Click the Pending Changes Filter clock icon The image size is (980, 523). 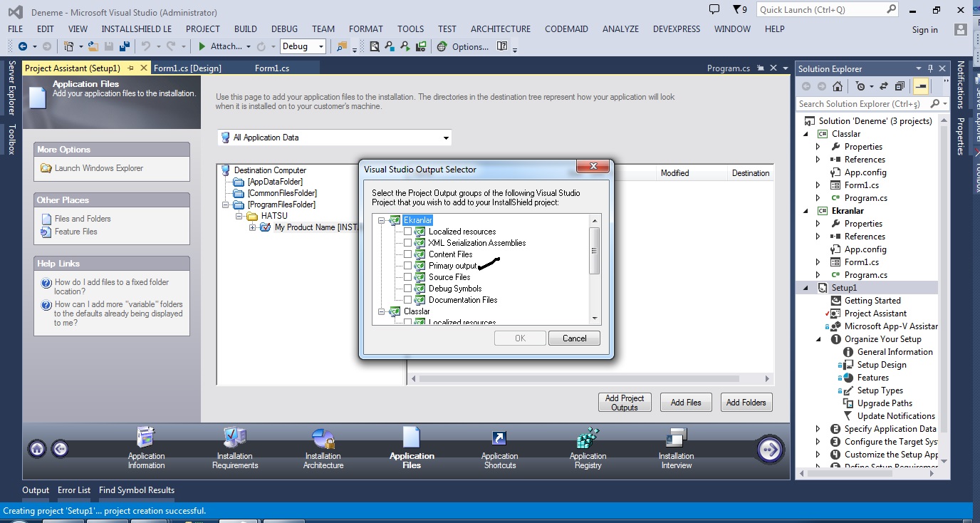pos(860,86)
